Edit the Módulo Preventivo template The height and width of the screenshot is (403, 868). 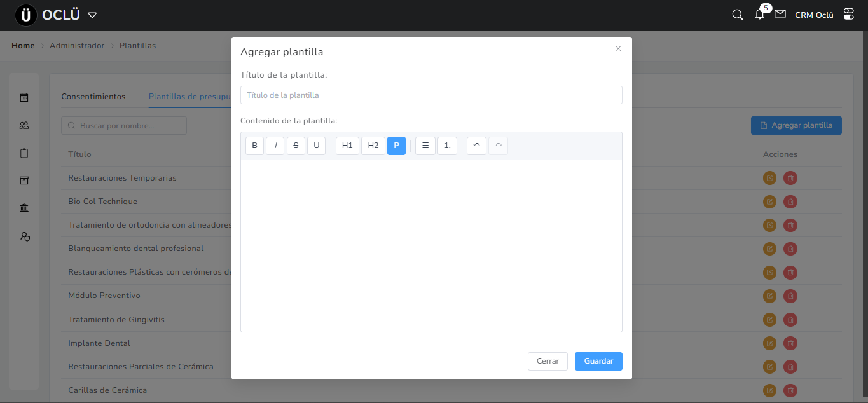tap(769, 296)
